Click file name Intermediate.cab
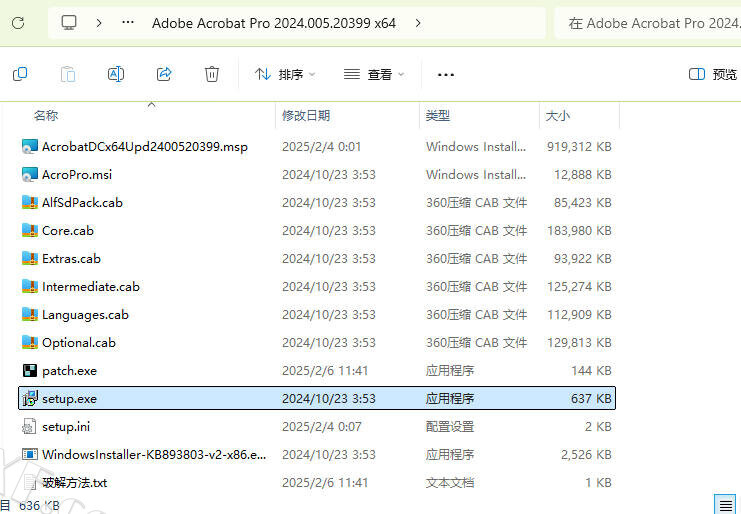 tap(91, 287)
